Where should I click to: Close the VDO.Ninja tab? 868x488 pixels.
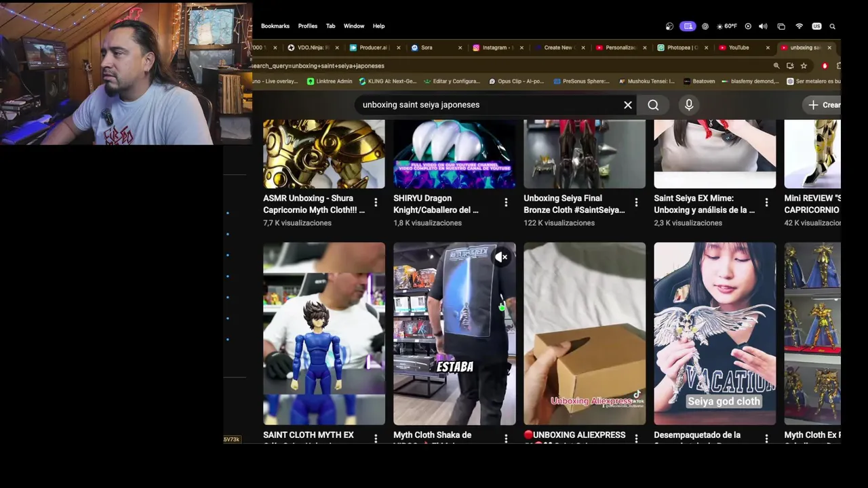[336, 47]
